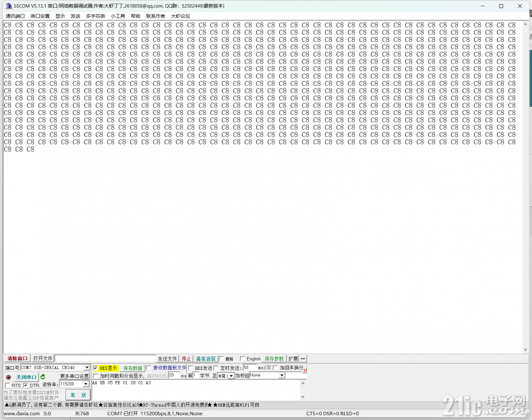Check the 最前 always-on-top checkbox
Viewport: 532px width, 420px height.
[x=221, y=359]
